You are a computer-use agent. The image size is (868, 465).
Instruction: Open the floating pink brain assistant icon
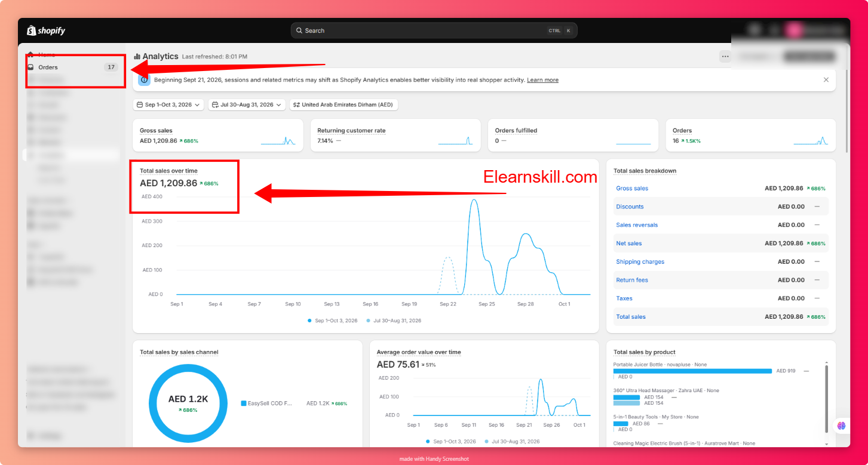[842, 426]
